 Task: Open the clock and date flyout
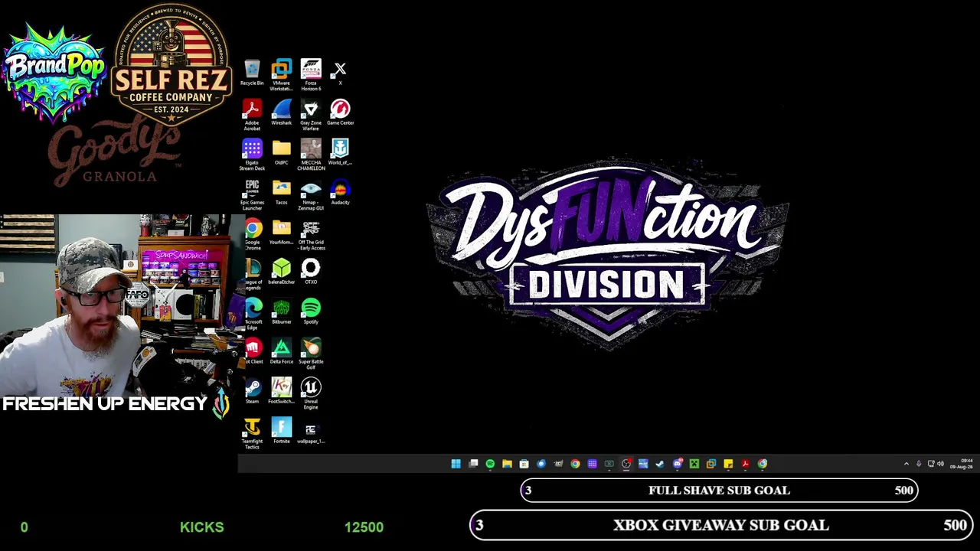tap(962, 464)
